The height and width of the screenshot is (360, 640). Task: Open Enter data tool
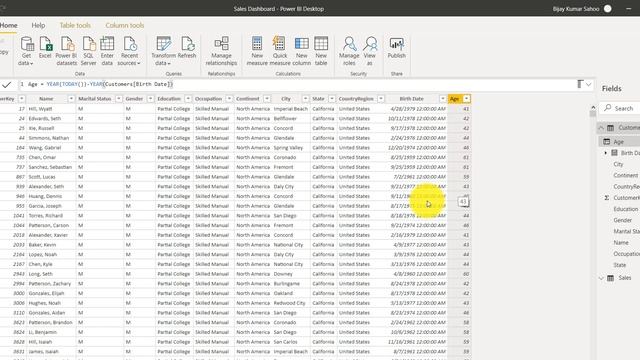pyautogui.click(x=107, y=51)
